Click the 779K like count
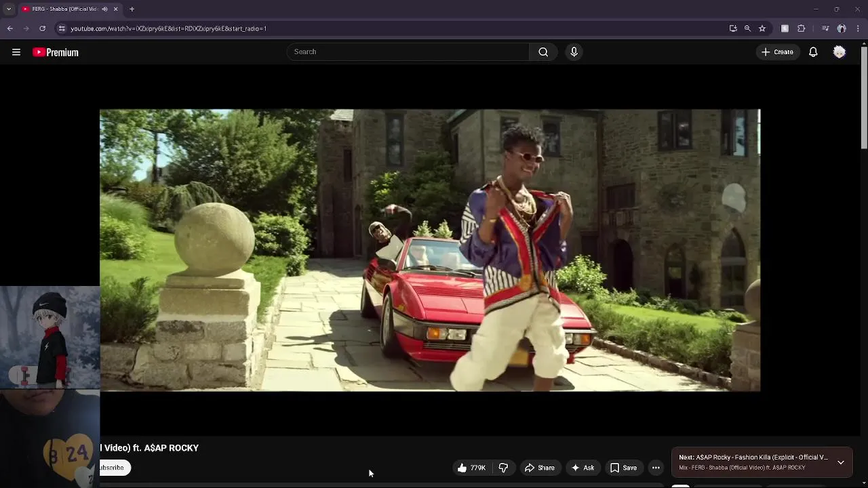 (478, 468)
